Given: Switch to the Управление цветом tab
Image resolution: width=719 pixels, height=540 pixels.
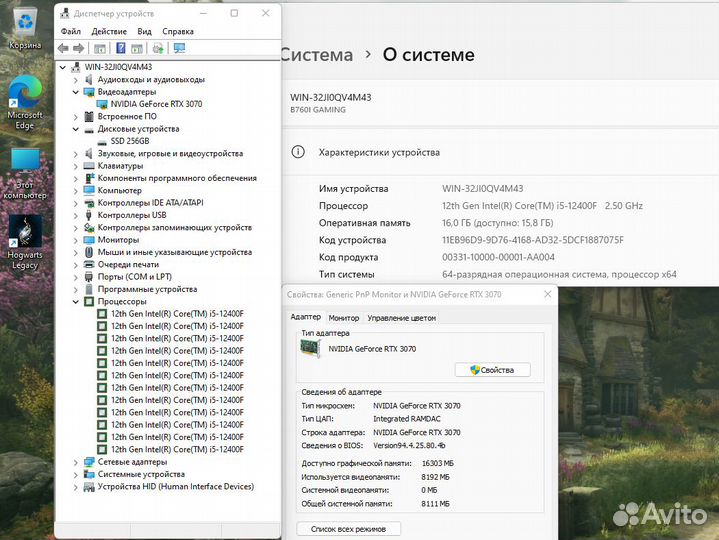Looking at the screenshot, I should point(402,318).
